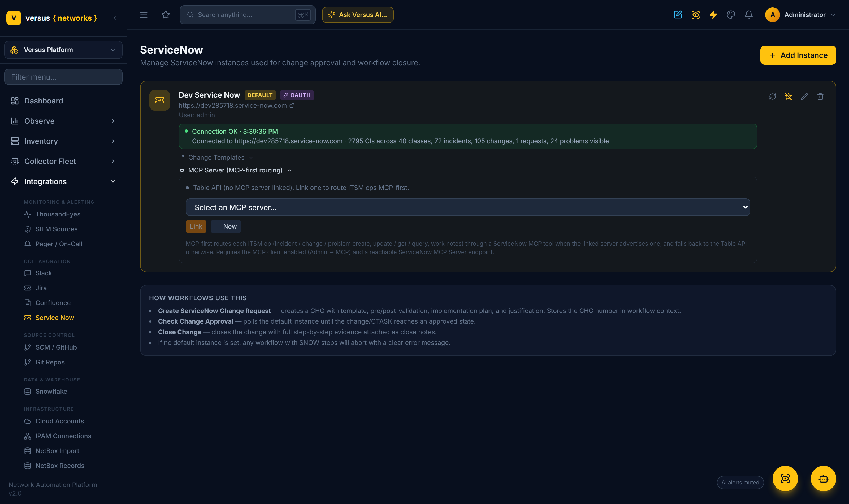The width and height of the screenshot is (849, 504).
Task: Open the notifications bell
Action: point(748,15)
